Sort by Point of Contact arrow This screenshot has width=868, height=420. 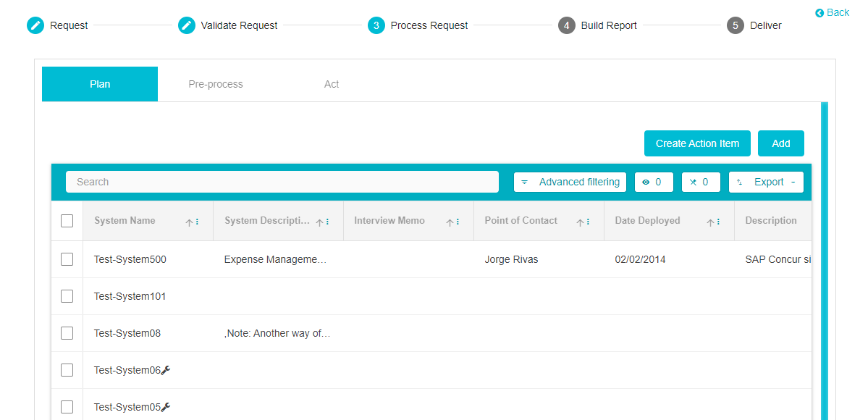pyautogui.click(x=580, y=222)
